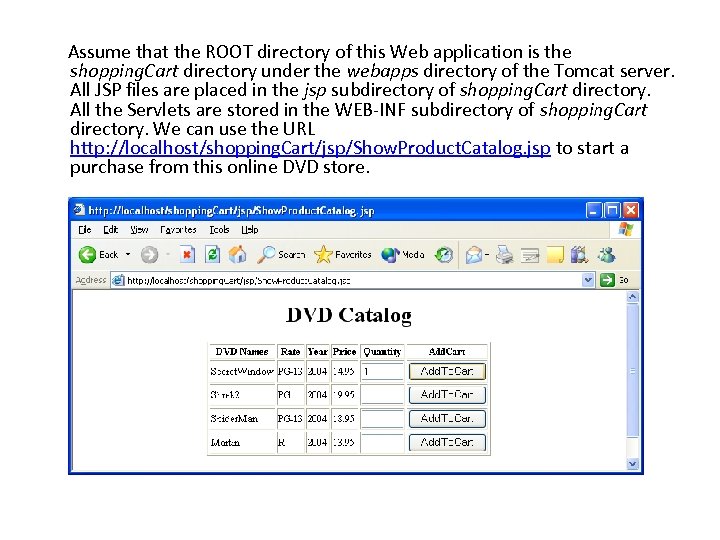Click the DVD Catalog heading
Image resolution: width=720 pixels, height=540 pixels.
coord(349,315)
